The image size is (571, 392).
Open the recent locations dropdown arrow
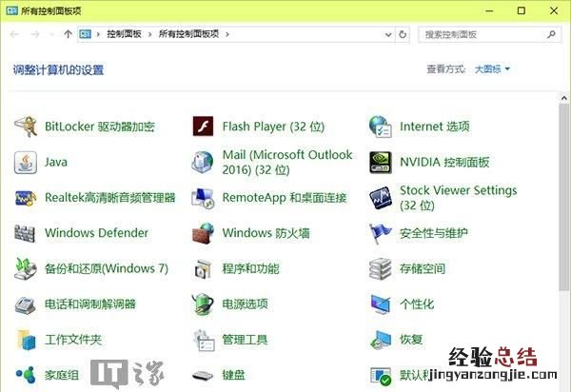51,34
